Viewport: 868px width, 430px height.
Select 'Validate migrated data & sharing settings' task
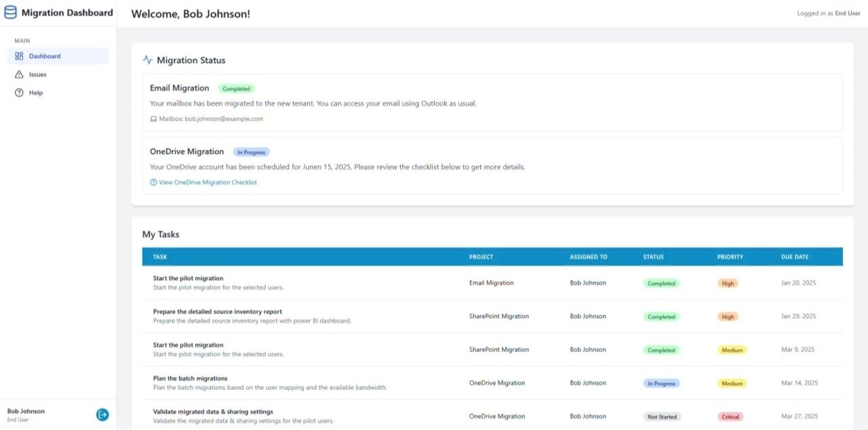[213, 412]
